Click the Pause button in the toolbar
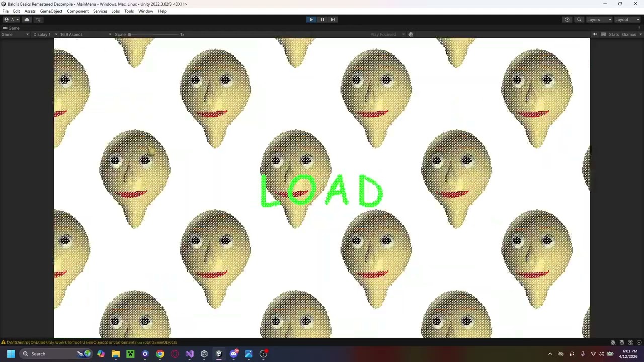Screen dimensions: 644x362 pyautogui.click(x=322, y=20)
